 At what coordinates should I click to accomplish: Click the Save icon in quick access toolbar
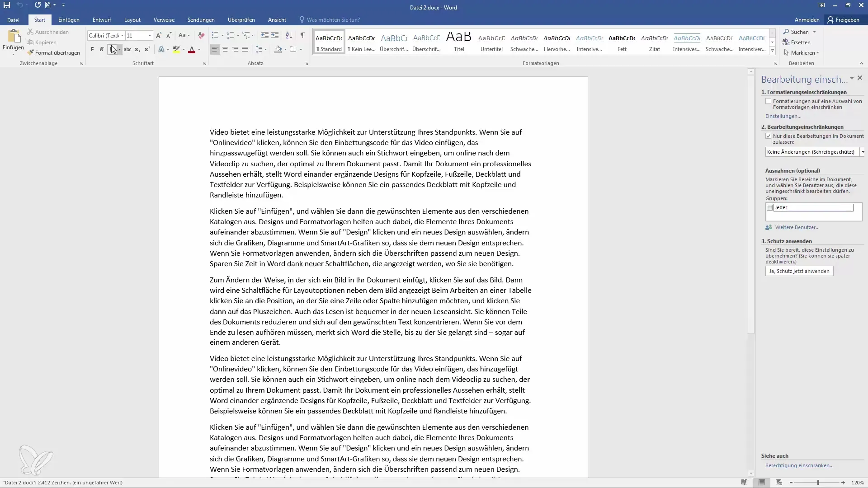(7, 5)
